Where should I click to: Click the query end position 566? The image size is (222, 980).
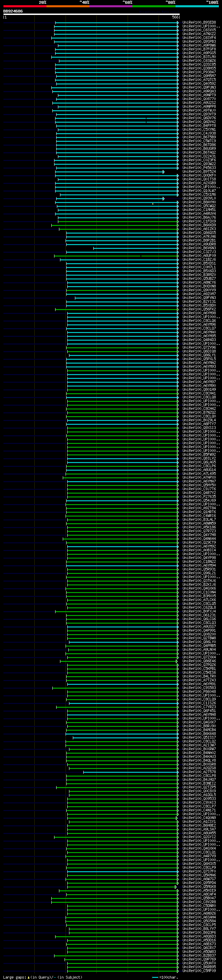tap(175, 17)
